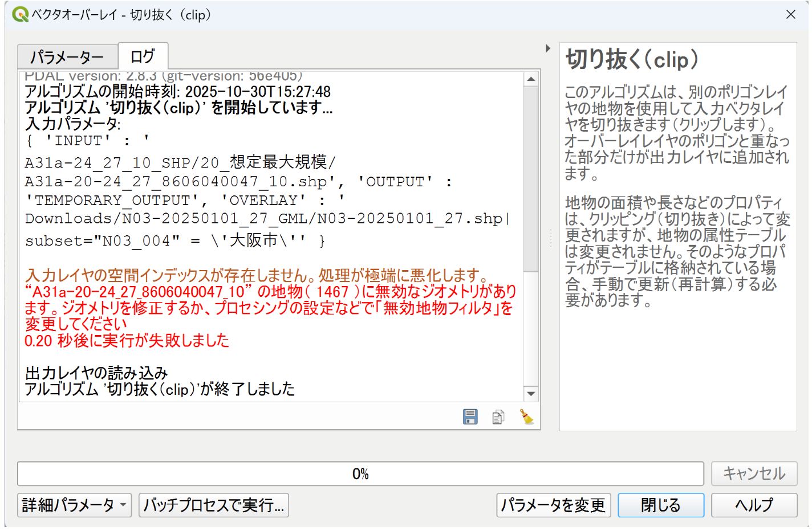Click バッチプロセスで実行... button
Screen dimensions: 812x531
click(214, 505)
